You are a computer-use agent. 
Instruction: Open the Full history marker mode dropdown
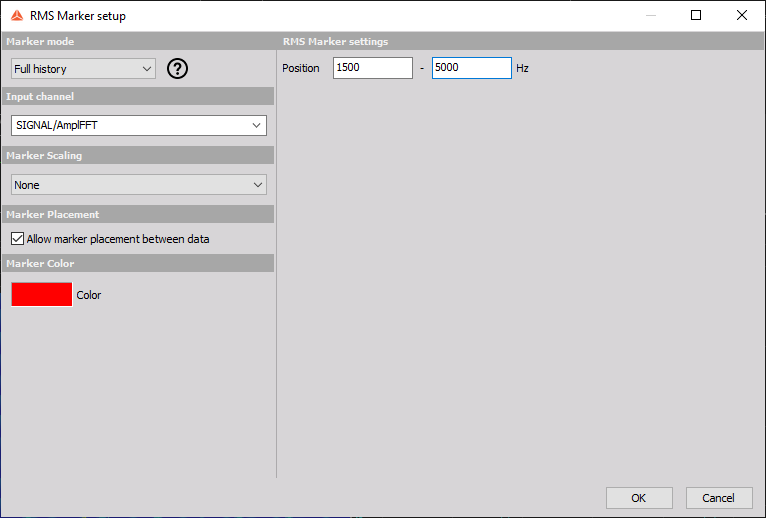tap(83, 69)
